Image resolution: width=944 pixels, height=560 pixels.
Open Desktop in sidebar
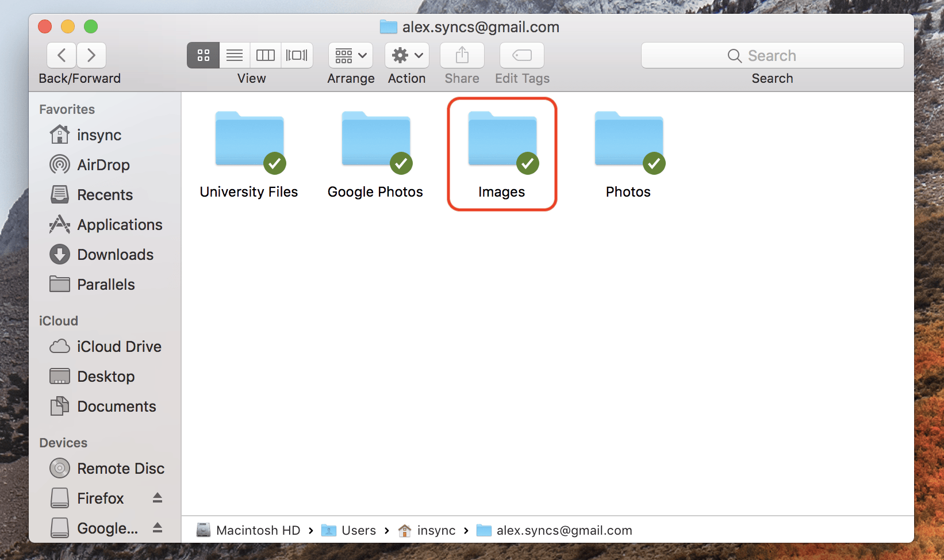pyautogui.click(x=92, y=377)
